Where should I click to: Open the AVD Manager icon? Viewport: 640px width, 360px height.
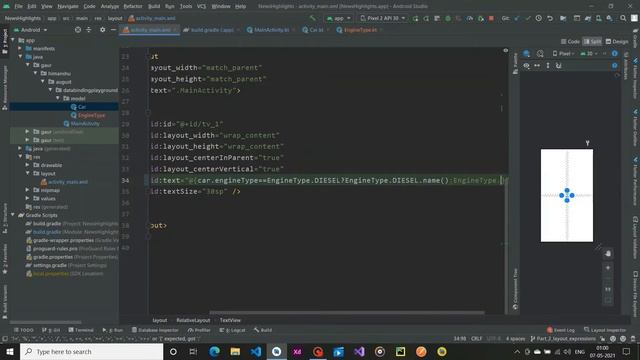598,18
